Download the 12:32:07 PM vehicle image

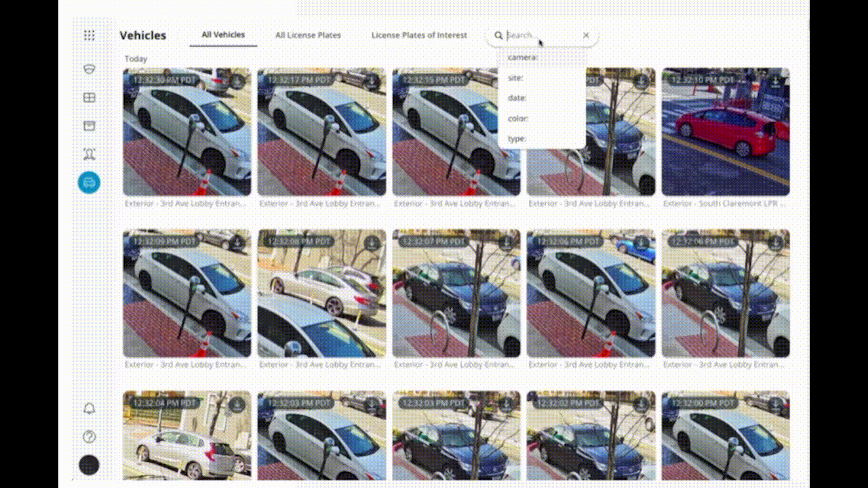pyautogui.click(x=507, y=243)
